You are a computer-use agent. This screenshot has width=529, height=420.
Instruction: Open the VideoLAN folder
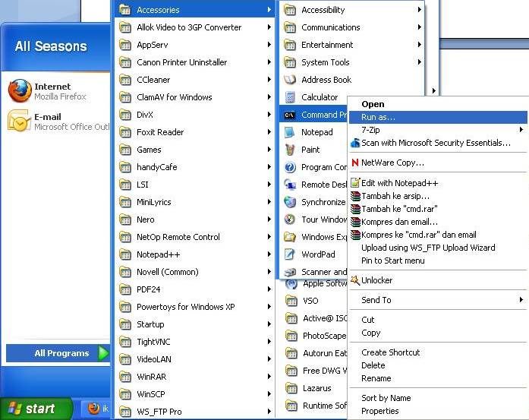click(x=195, y=359)
